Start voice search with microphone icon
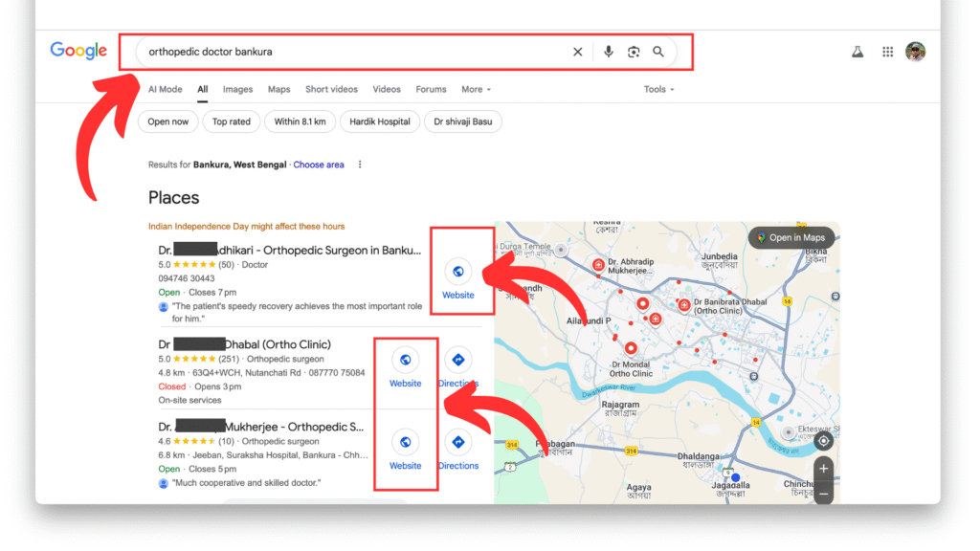 (608, 52)
